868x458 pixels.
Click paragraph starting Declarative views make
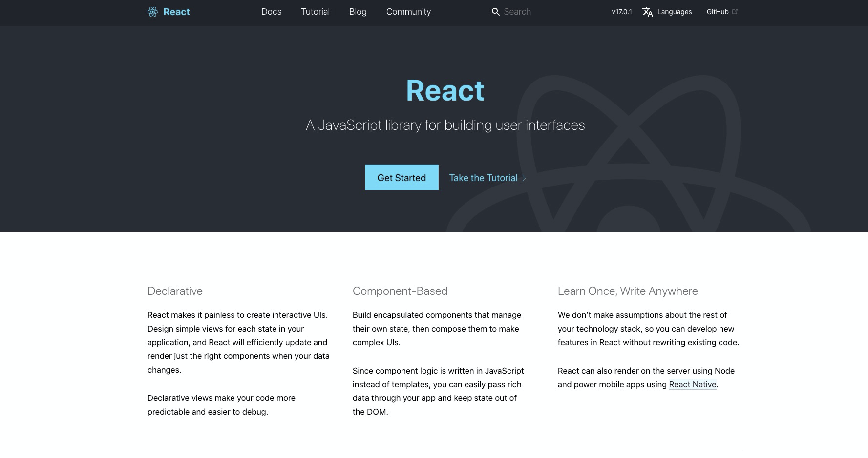[222, 405]
